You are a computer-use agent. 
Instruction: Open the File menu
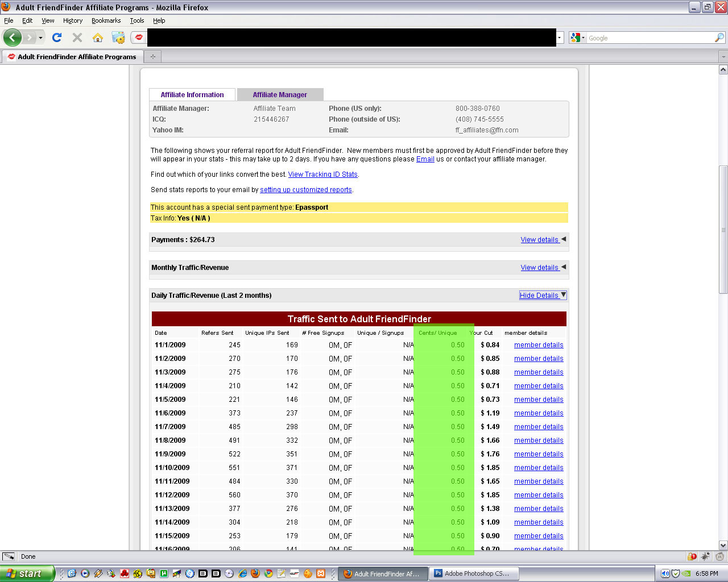(9, 20)
